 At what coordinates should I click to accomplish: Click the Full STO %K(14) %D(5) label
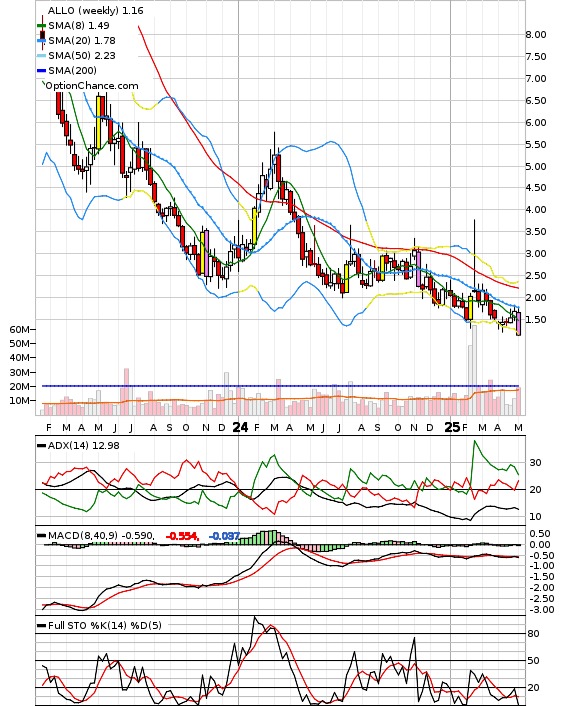104,625
